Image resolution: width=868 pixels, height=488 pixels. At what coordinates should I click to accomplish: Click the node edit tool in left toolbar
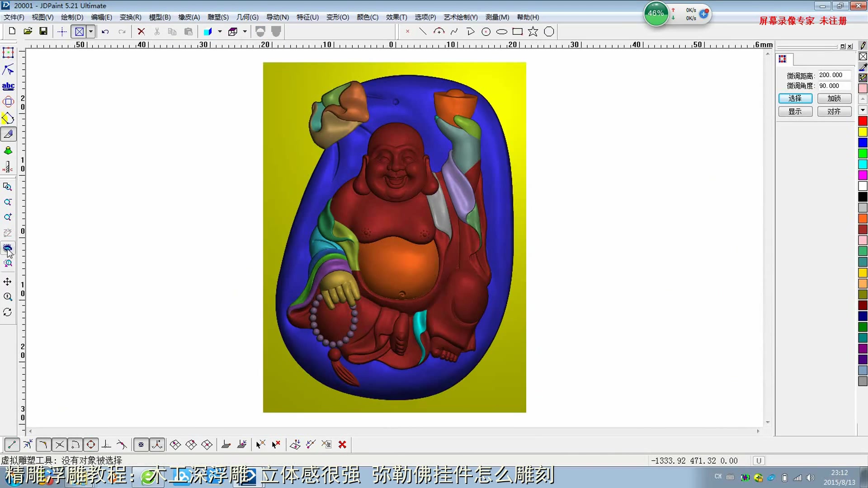point(8,70)
